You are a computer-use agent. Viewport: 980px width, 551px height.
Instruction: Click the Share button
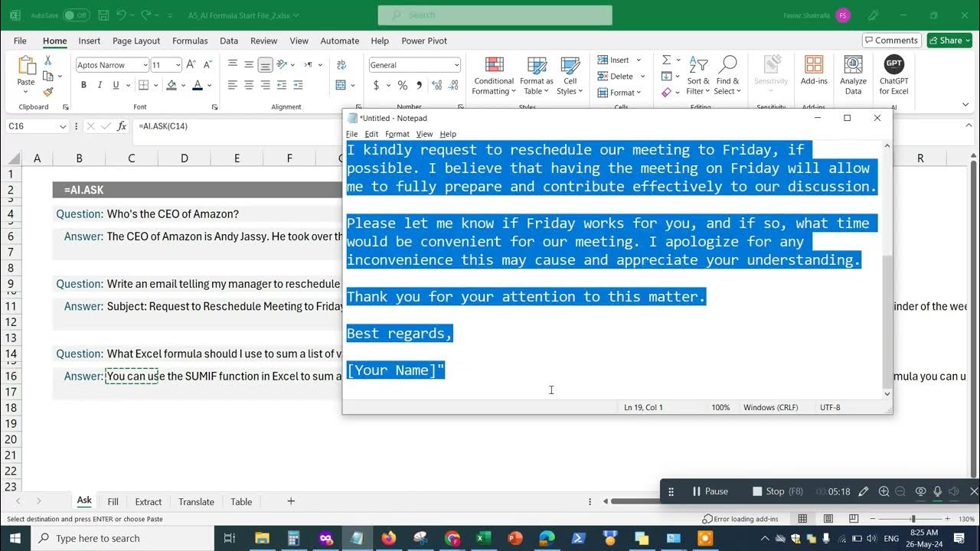click(x=949, y=40)
